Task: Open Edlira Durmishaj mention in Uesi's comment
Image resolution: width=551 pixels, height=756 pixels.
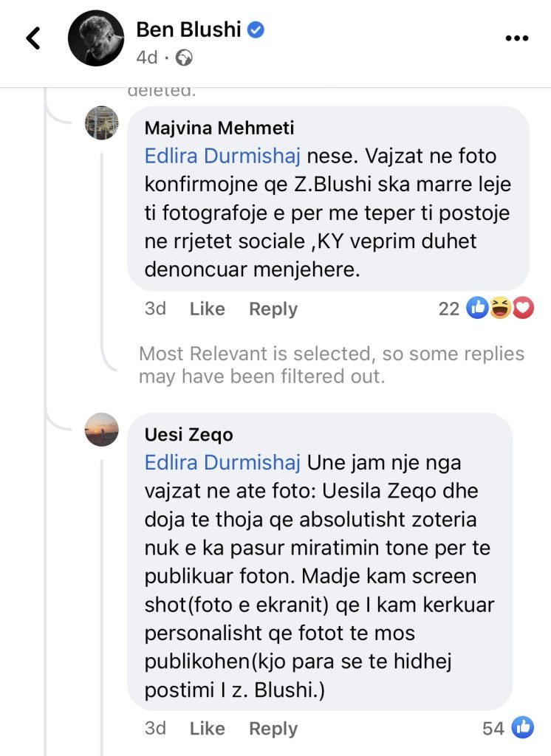Action: click(222, 463)
